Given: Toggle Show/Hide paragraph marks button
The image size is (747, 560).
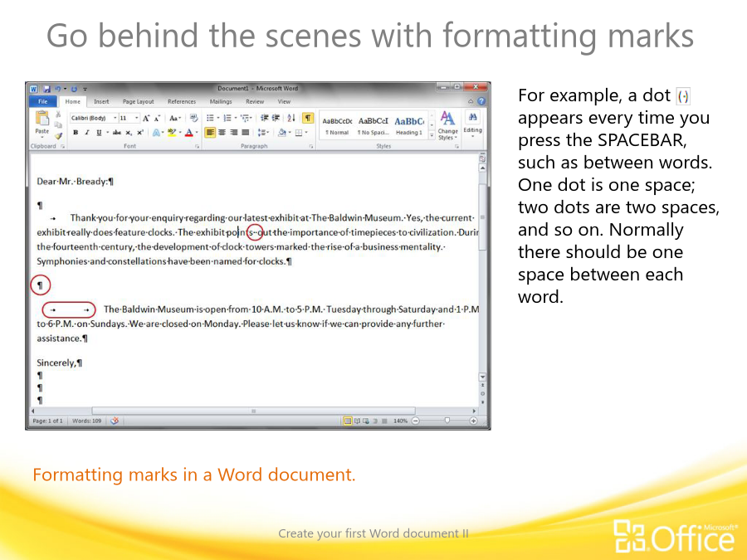Looking at the screenshot, I should click(x=308, y=118).
